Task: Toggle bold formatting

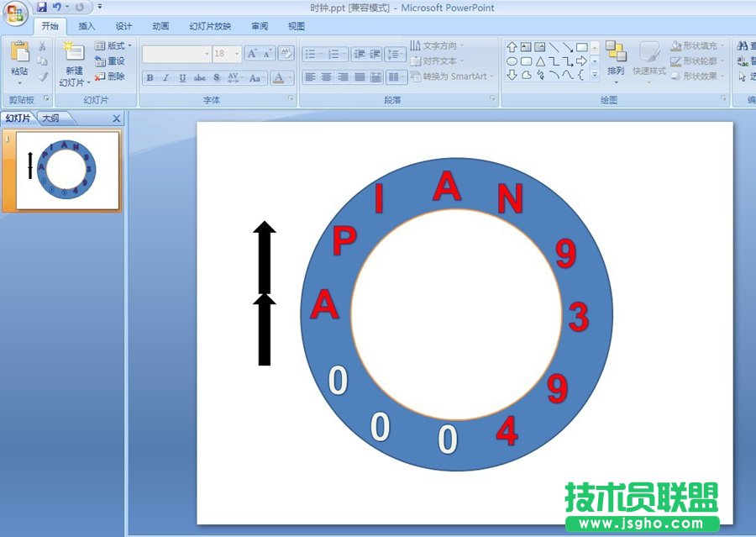Action: click(149, 78)
